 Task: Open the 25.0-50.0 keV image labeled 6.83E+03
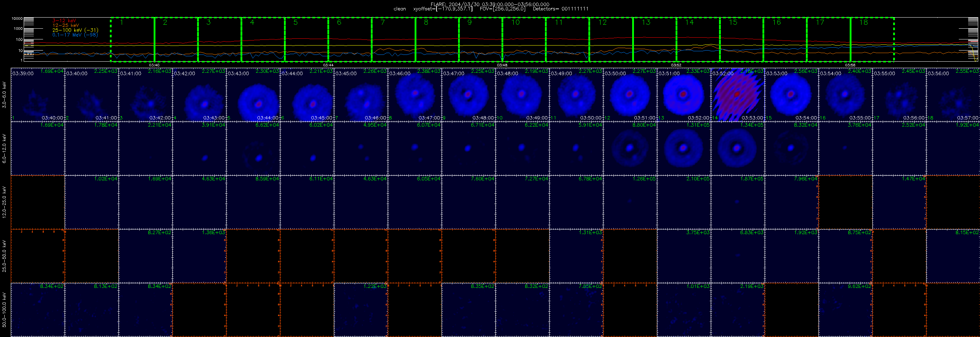point(738,256)
